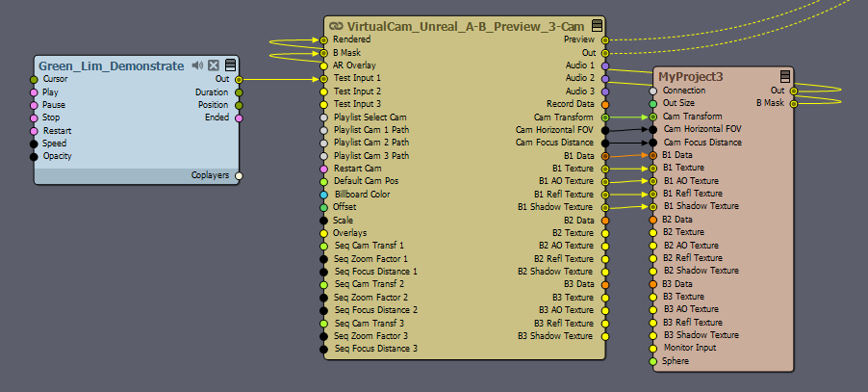Select the MyProject3 node title
The width and height of the screenshot is (868, 392).
[x=691, y=76]
